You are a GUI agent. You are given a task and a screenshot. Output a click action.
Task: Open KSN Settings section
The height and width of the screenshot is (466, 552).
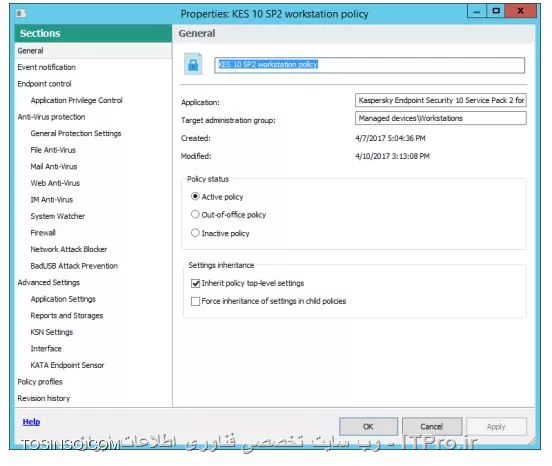(x=52, y=332)
